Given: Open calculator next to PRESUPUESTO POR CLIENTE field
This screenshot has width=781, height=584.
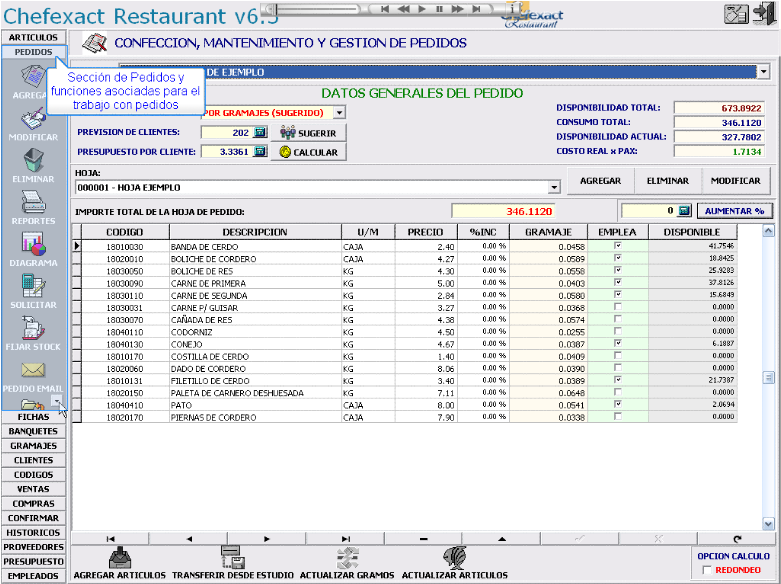Looking at the screenshot, I should coord(260,151).
